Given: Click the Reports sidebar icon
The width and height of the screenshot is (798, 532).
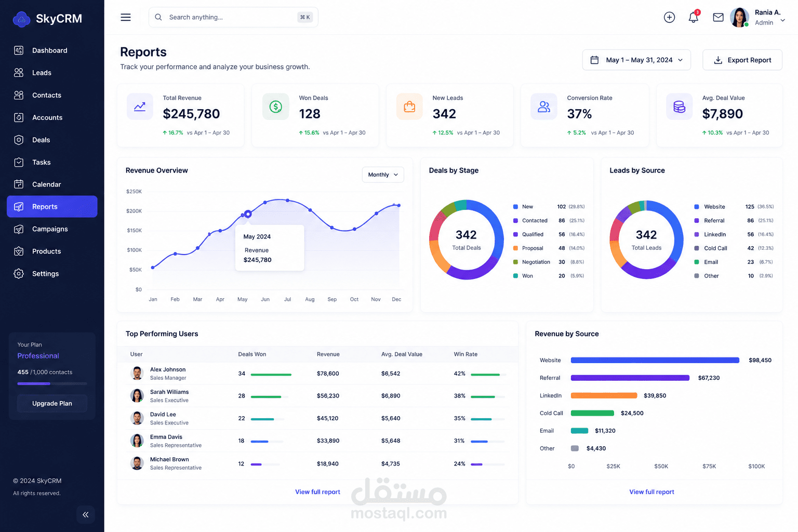Looking at the screenshot, I should tap(19, 206).
